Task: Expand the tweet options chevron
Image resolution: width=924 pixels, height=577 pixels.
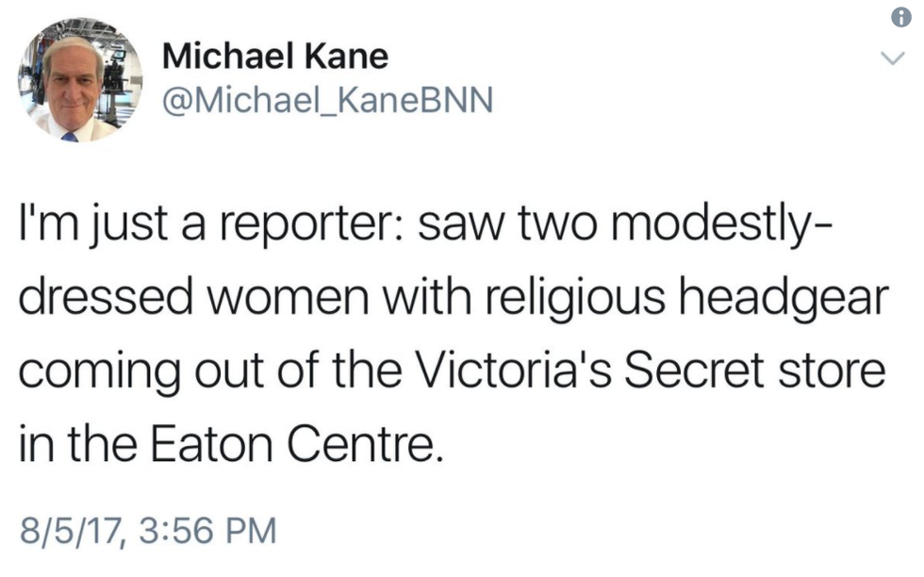Action: point(888,59)
